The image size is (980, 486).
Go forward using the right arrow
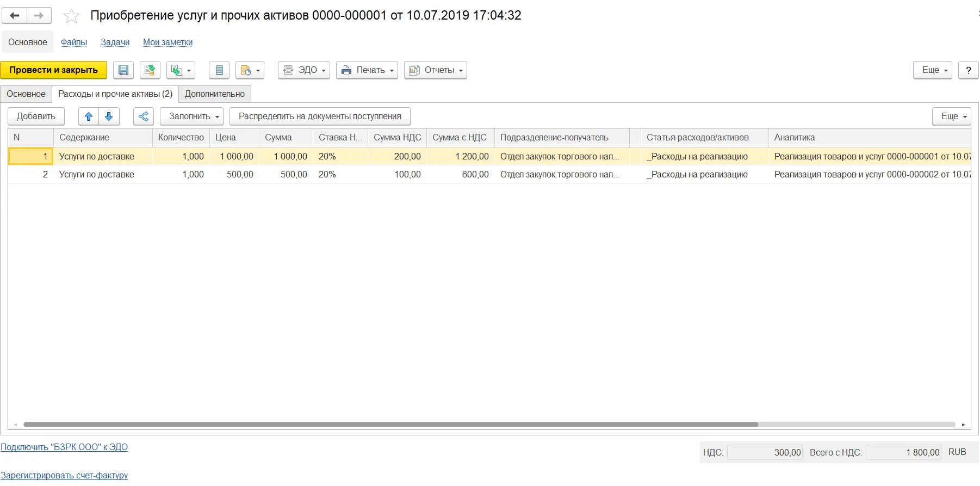(x=39, y=16)
